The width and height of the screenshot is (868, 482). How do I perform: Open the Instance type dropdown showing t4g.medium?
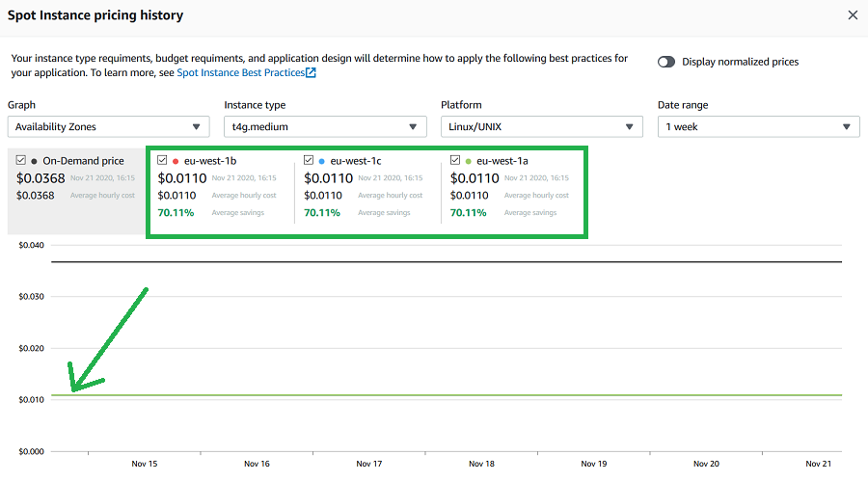325,126
